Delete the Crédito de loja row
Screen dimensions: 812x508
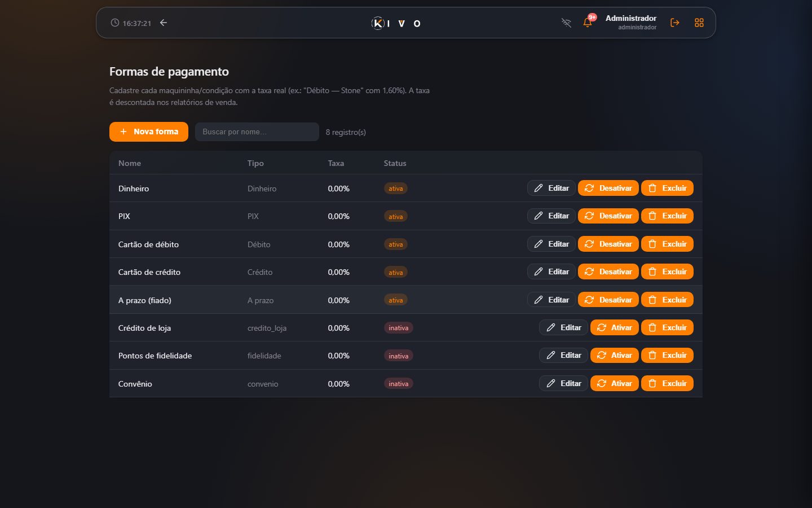(667, 327)
